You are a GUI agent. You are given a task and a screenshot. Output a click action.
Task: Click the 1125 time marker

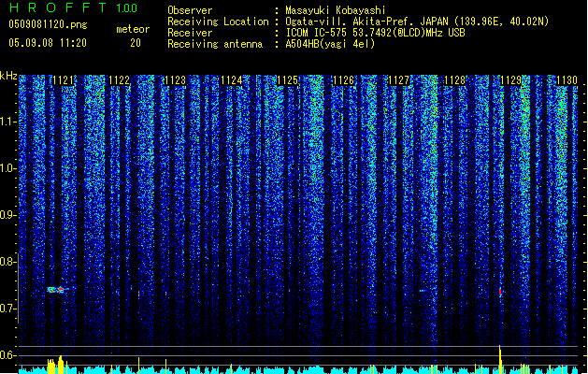(x=287, y=80)
